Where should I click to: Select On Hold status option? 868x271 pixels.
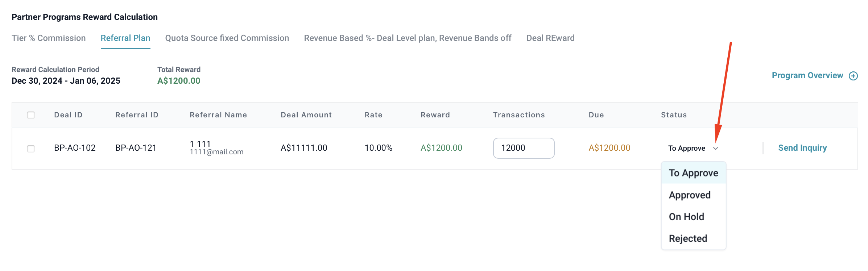pos(686,217)
